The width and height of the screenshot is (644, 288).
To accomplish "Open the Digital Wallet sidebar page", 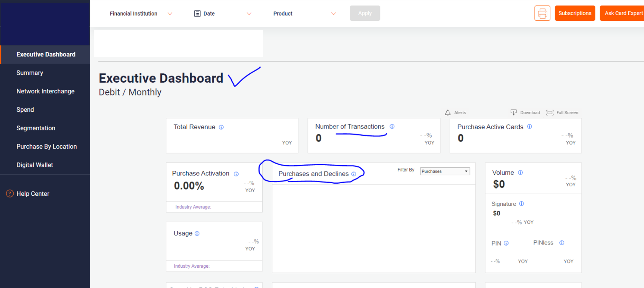I will [35, 165].
